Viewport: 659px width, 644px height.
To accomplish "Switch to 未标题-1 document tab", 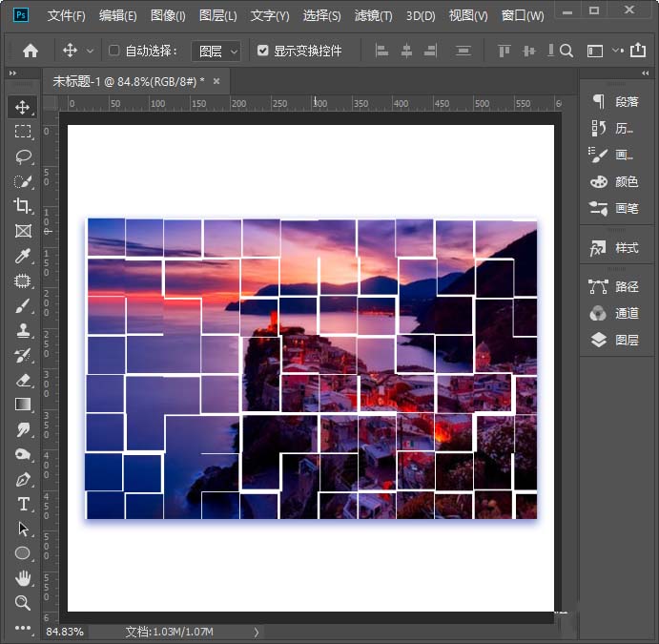I will tap(129, 81).
